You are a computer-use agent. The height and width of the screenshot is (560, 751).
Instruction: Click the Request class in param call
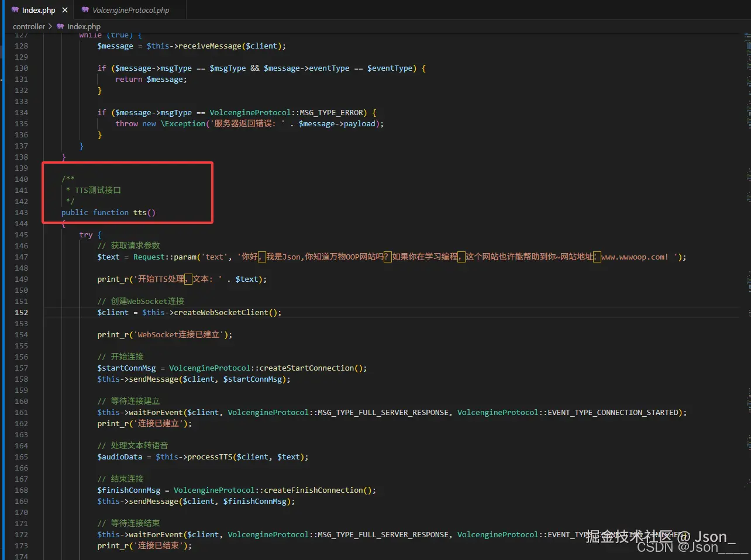[149, 257]
